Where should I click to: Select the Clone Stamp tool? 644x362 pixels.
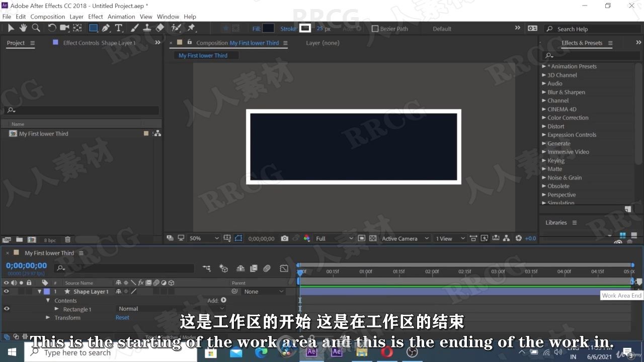(x=147, y=28)
